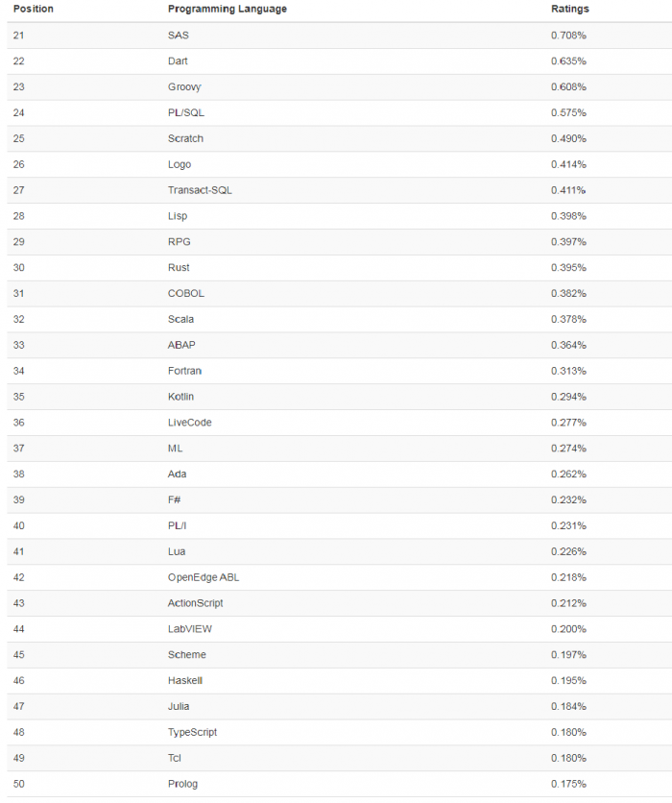The height and width of the screenshot is (803, 672).
Task: Select the Haskell row text
Action: point(185,681)
